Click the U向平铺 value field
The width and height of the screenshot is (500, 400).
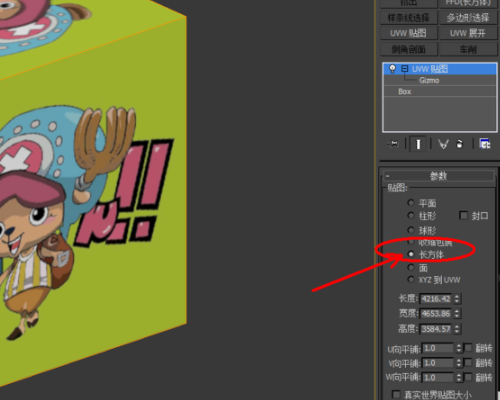[438, 348]
